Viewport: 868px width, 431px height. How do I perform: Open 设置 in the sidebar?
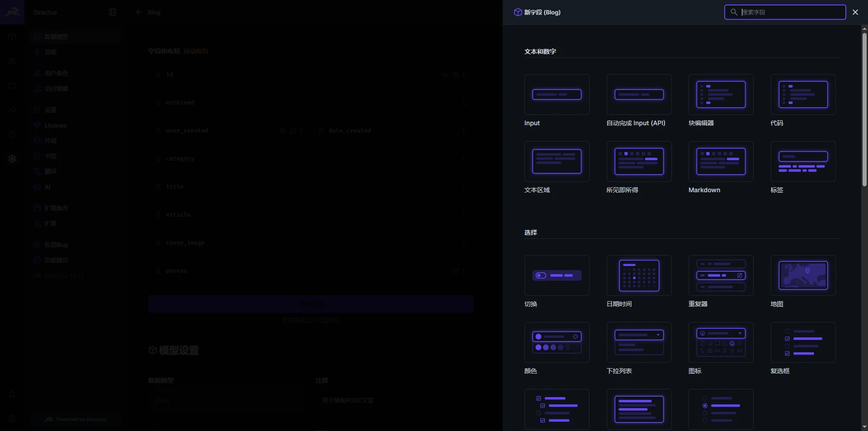click(75, 110)
